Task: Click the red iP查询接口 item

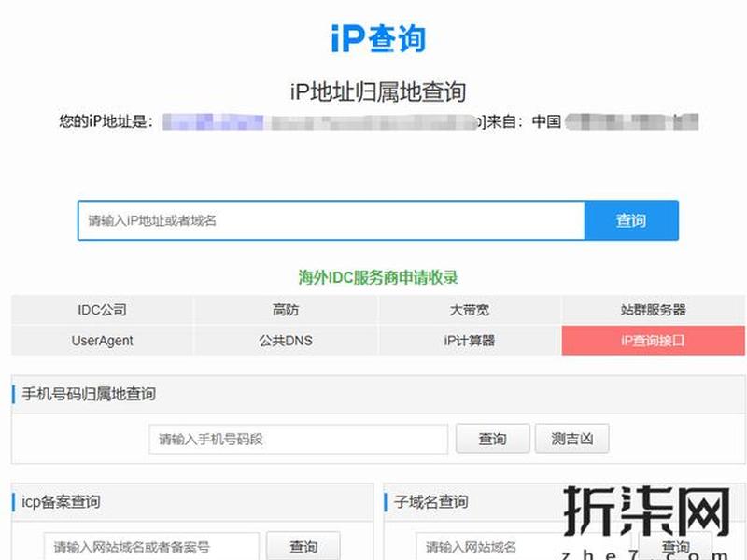Action: [x=653, y=341]
